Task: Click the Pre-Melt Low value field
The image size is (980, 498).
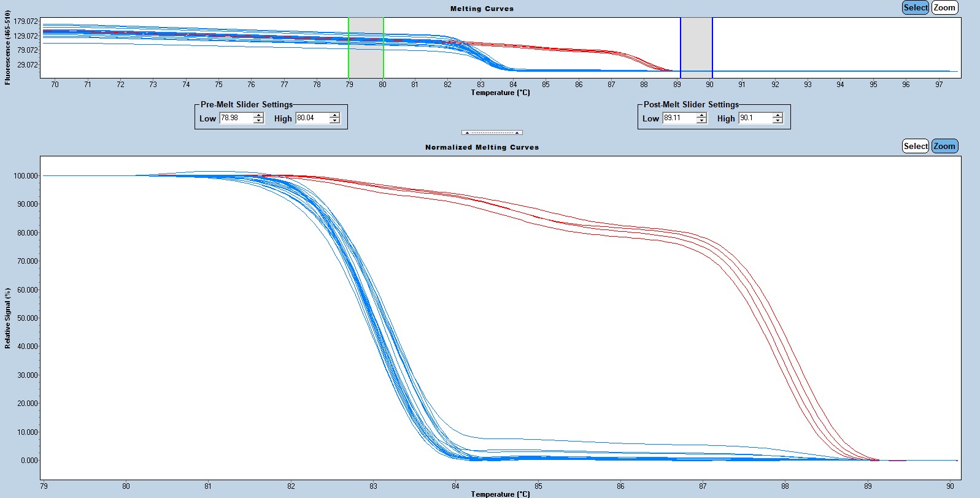Action: pos(236,118)
